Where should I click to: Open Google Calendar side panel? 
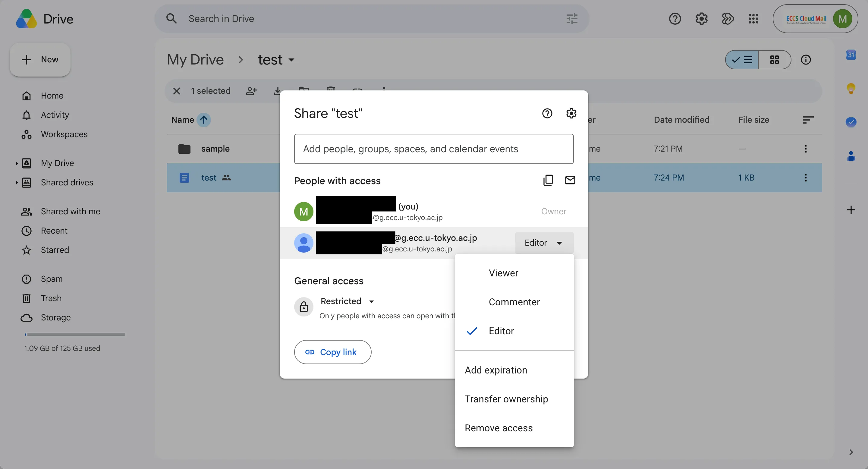[x=851, y=55]
